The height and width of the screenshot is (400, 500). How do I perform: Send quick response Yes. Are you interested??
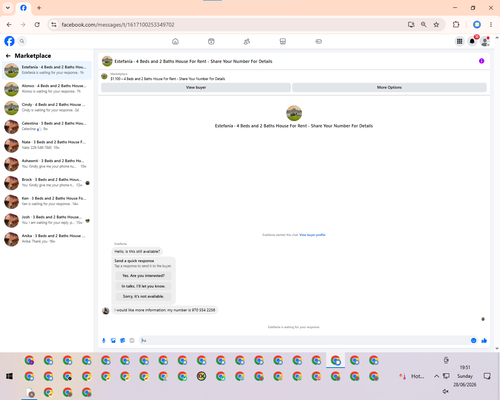pos(143,276)
